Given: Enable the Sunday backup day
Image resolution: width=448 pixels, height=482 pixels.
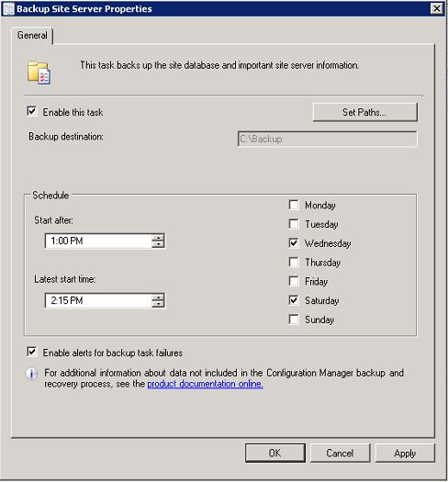Looking at the screenshot, I should (294, 319).
